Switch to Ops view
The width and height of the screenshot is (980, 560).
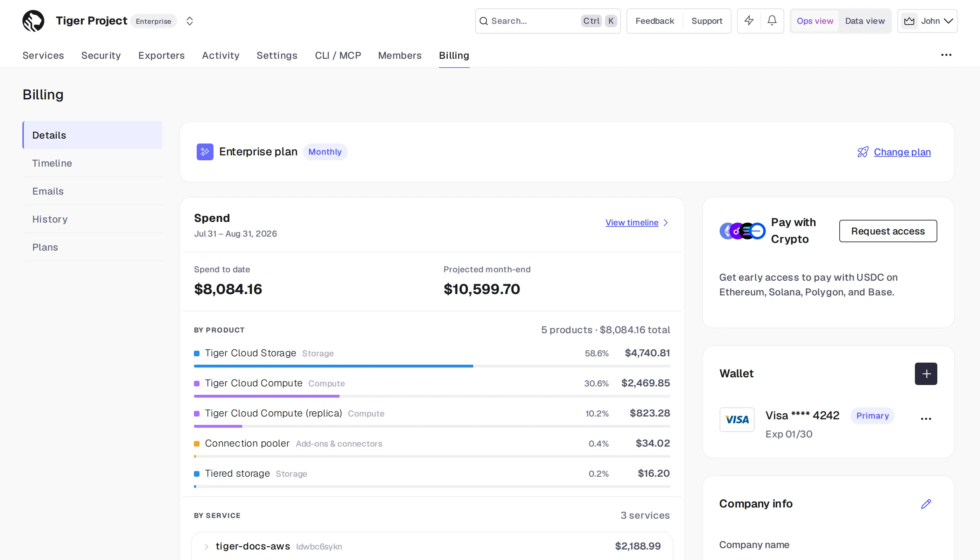814,21
